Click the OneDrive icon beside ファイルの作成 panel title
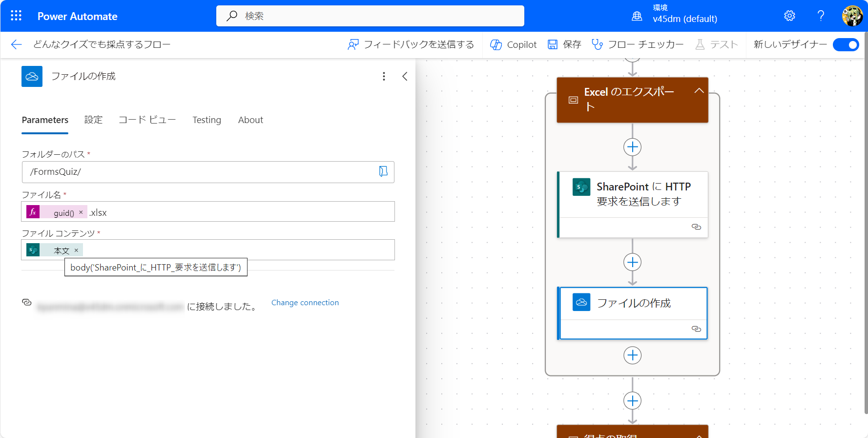The image size is (868, 438). pos(32,76)
